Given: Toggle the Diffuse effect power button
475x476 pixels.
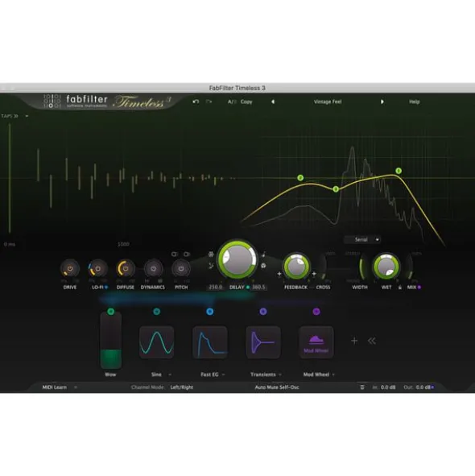Looking at the screenshot, I should (x=126, y=269).
